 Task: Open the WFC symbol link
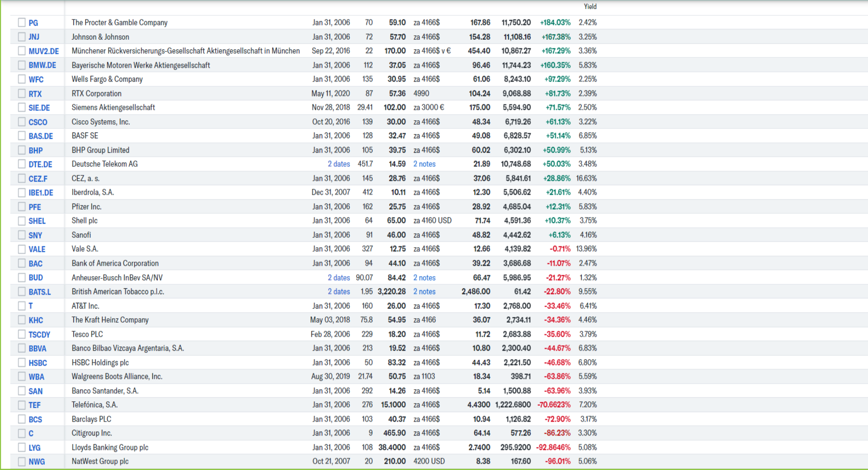[x=36, y=80]
